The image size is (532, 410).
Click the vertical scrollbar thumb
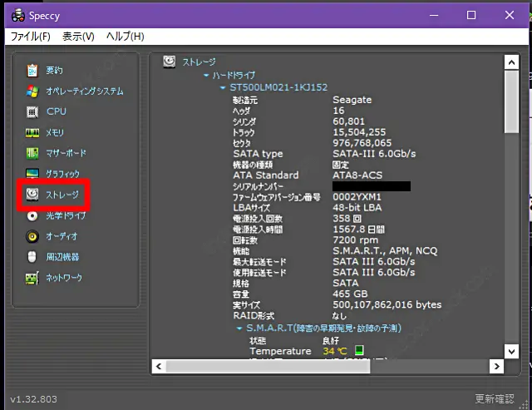click(x=511, y=101)
